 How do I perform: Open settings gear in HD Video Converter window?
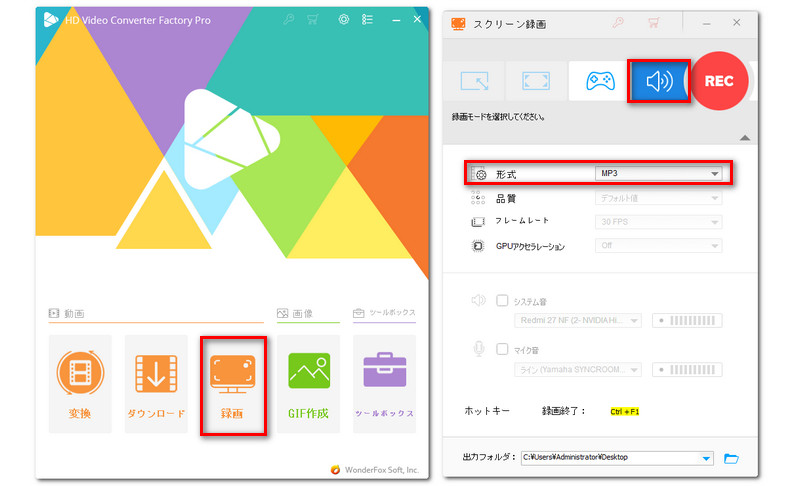point(344,19)
